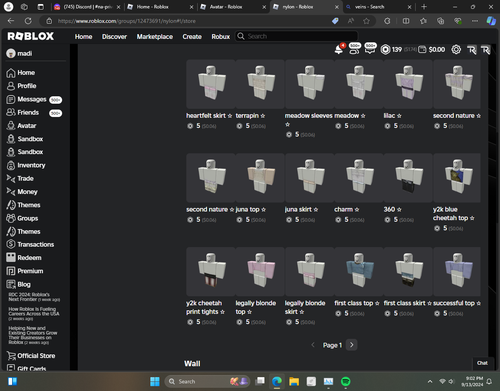Switch to the veins - Search tab
Screen dimensions: 500x391
coord(378,7)
